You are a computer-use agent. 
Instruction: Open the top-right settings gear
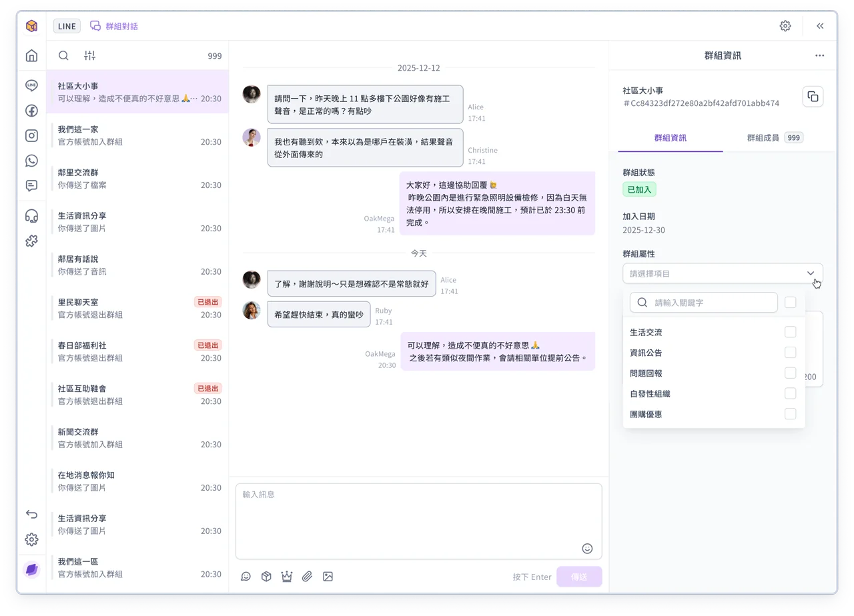(x=785, y=26)
